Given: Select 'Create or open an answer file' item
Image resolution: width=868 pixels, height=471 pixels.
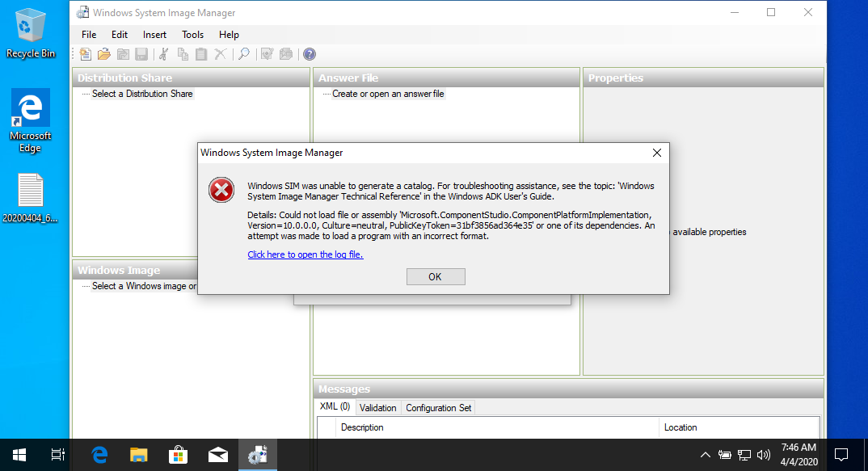Looking at the screenshot, I should pyautogui.click(x=388, y=94).
